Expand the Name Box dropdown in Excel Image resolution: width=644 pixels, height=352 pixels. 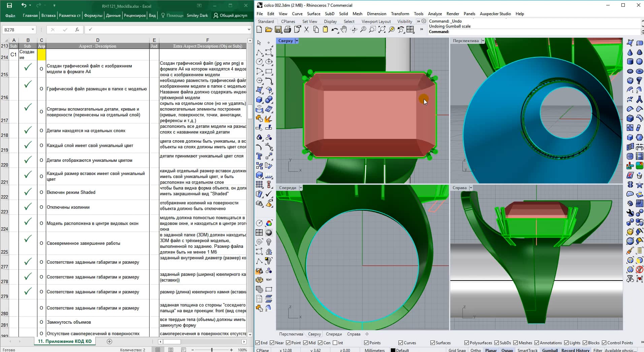pyautogui.click(x=33, y=30)
